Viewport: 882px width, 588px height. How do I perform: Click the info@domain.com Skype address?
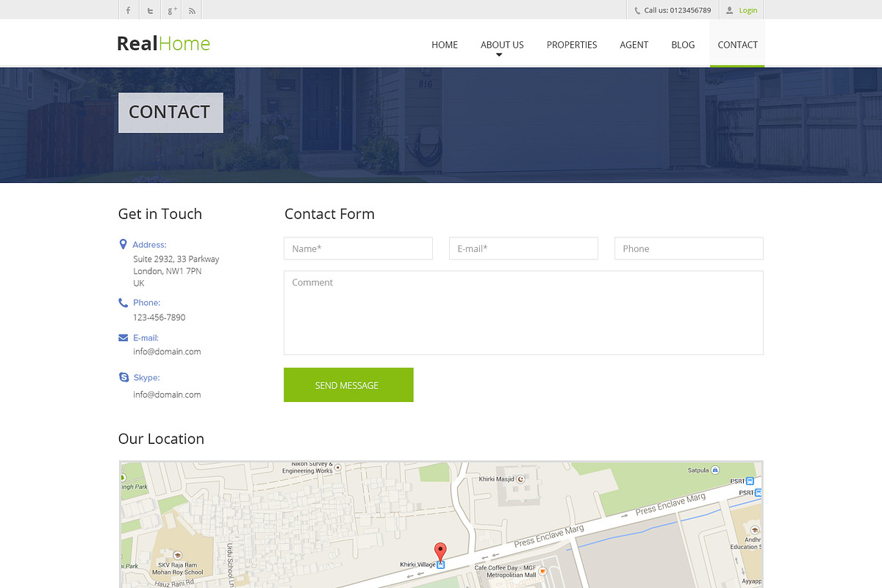point(167,395)
